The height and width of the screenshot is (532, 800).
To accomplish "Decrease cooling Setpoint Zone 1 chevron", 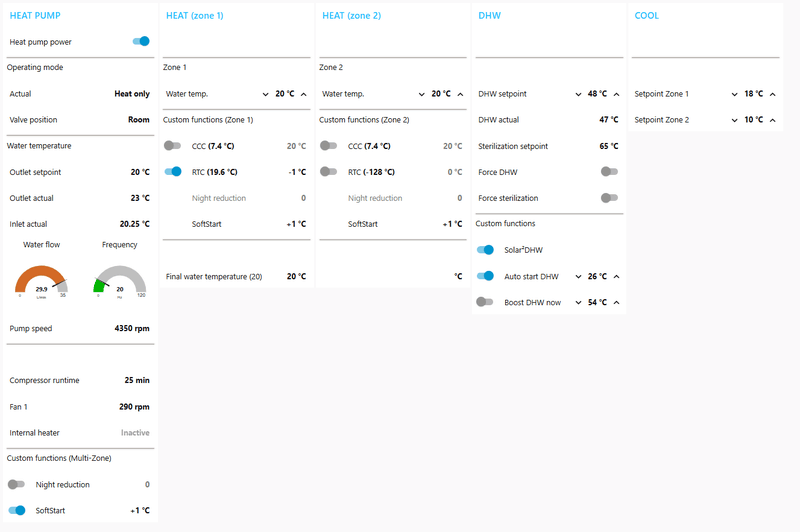I will point(734,94).
